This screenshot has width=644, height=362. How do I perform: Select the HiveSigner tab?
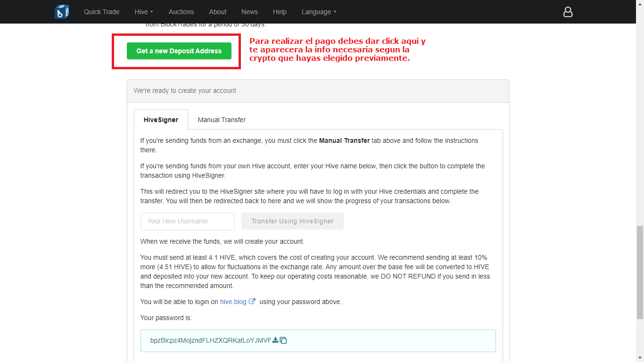coord(161,120)
